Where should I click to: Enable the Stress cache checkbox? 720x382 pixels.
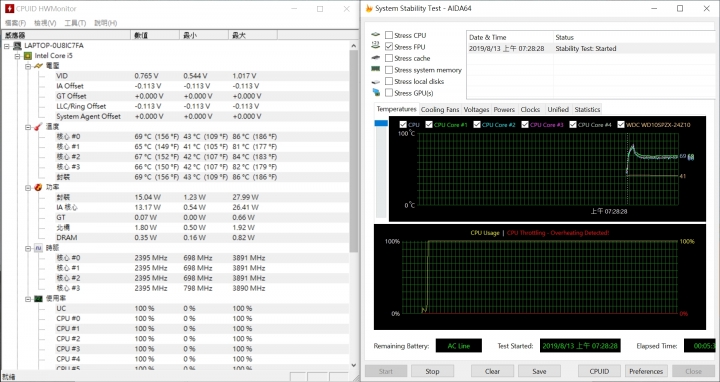[x=389, y=58]
